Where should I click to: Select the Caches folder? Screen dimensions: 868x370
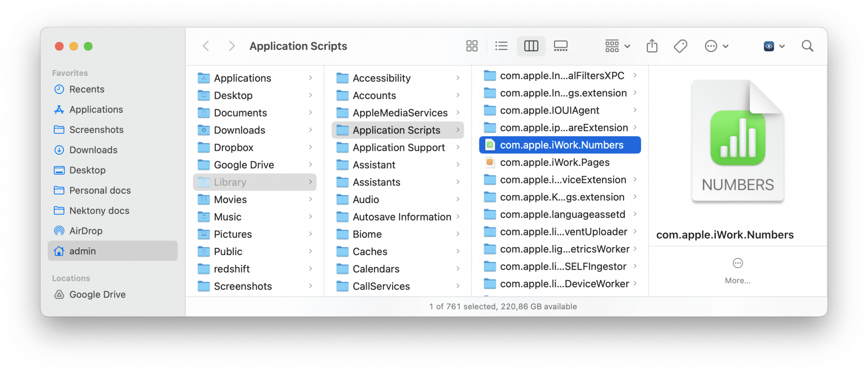(398, 252)
